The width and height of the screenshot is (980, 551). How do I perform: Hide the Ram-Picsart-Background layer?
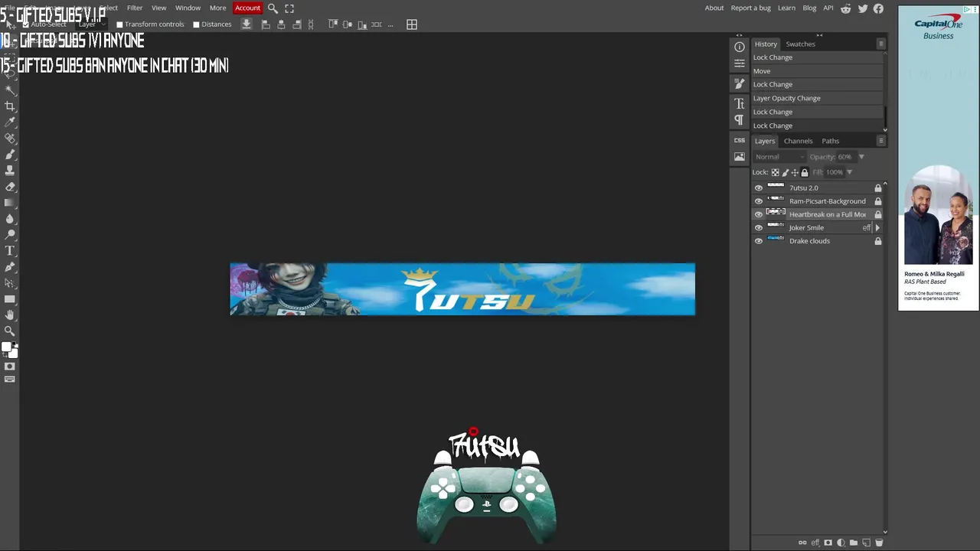pyautogui.click(x=759, y=201)
